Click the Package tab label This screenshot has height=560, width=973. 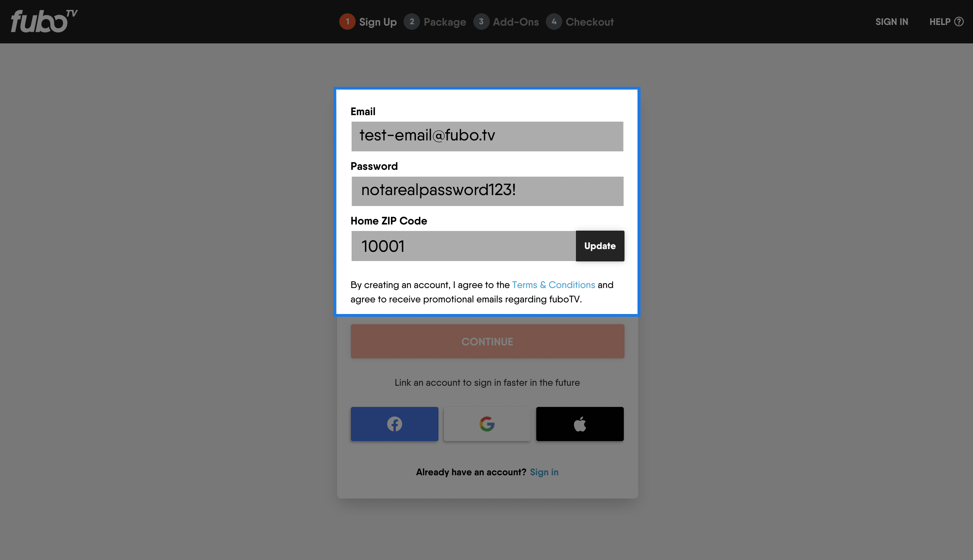pyautogui.click(x=444, y=22)
